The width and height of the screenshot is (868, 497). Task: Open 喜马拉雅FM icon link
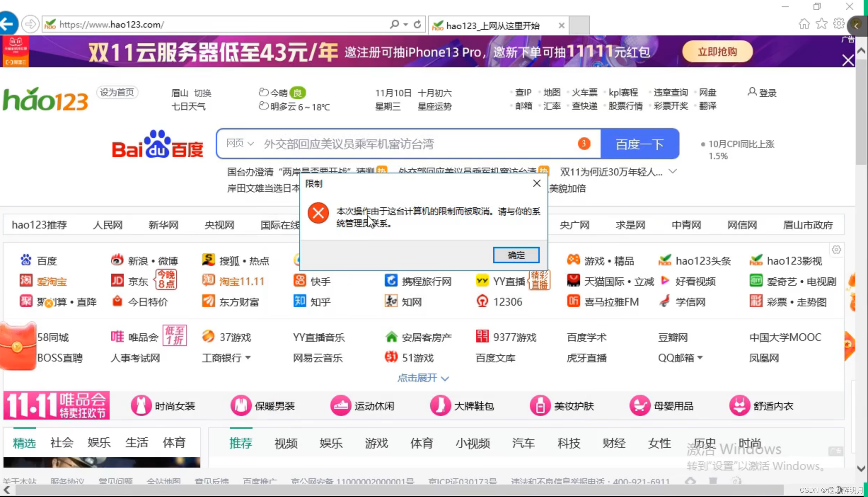[573, 301]
